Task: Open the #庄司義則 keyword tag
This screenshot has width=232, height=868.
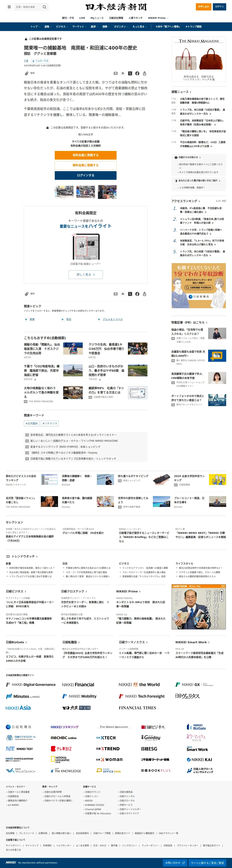Action: (32, 424)
